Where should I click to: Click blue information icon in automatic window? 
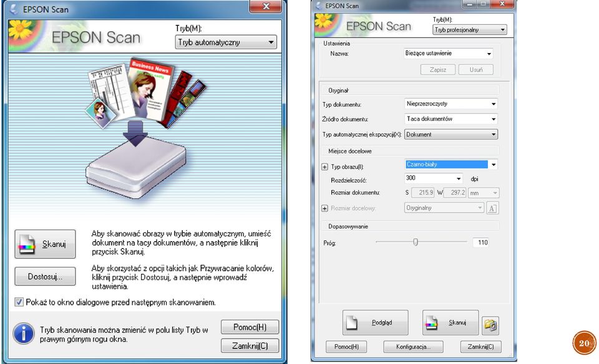(x=24, y=334)
